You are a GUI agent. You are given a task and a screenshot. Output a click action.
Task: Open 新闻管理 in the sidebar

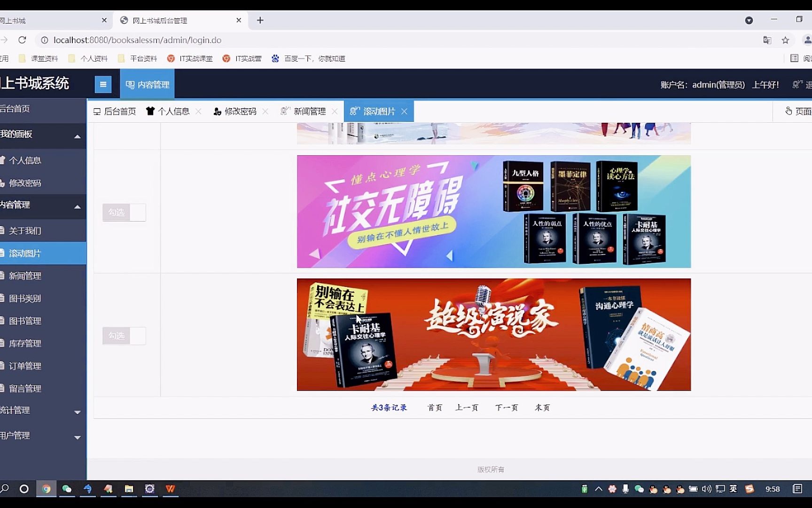click(43, 276)
